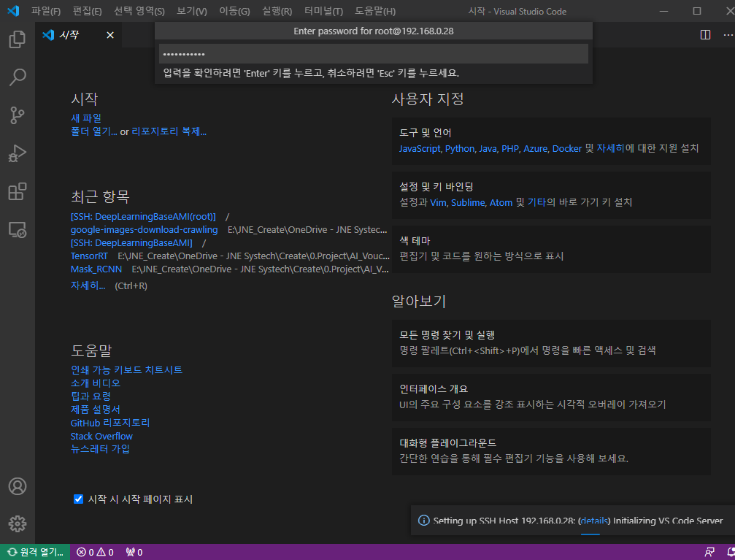Screen dimensions: 735x560
Task: Click the Vim keybinding link
Action: click(x=438, y=203)
